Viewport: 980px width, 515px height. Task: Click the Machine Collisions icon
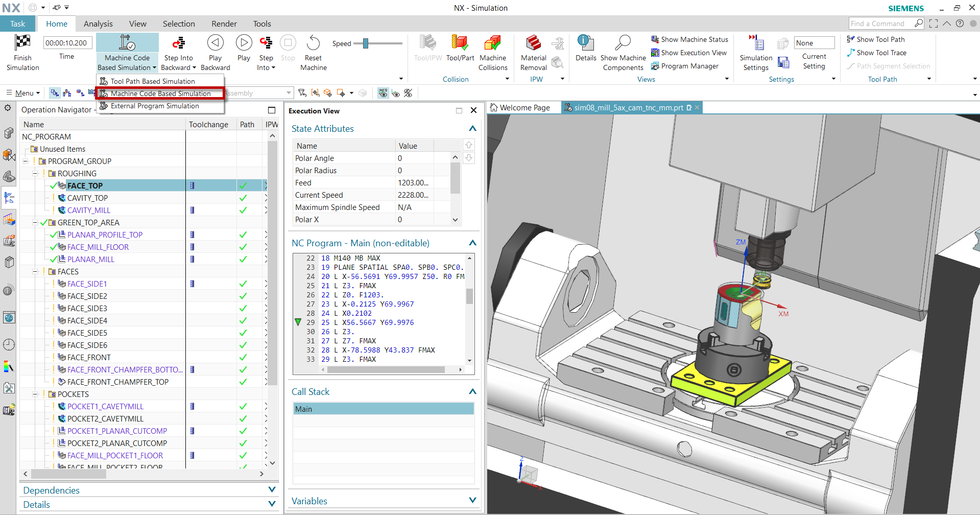tap(492, 43)
